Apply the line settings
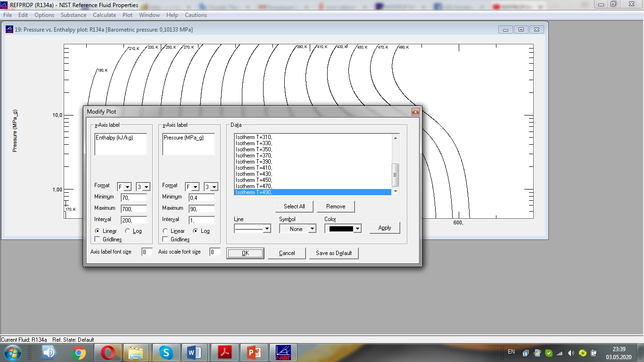The width and height of the screenshot is (644, 362). pyautogui.click(x=385, y=228)
